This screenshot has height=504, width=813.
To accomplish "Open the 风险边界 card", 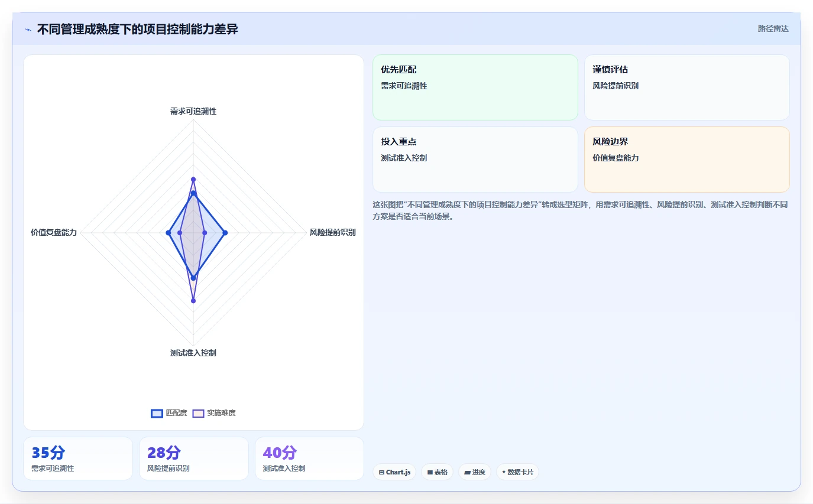I will (686, 160).
